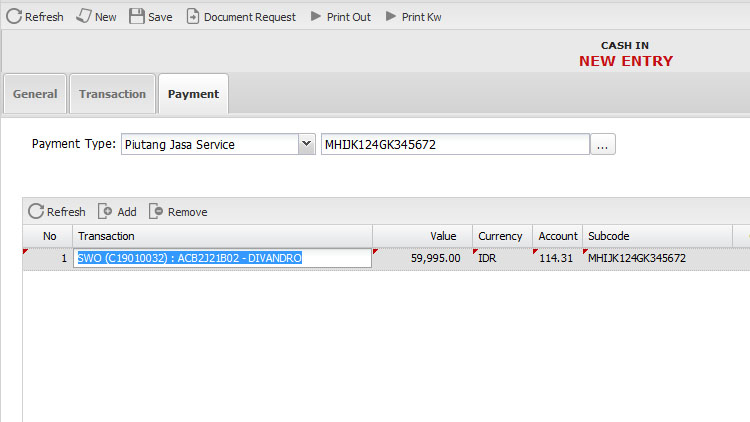This screenshot has width=750, height=422.
Task: Click the Print Kw play icon
Action: [x=391, y=17]
